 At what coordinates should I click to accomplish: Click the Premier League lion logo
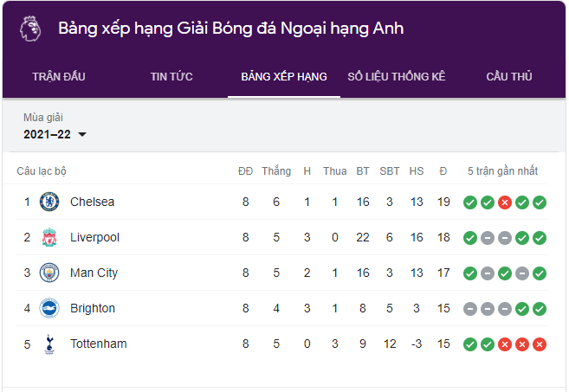click(29, 29)
